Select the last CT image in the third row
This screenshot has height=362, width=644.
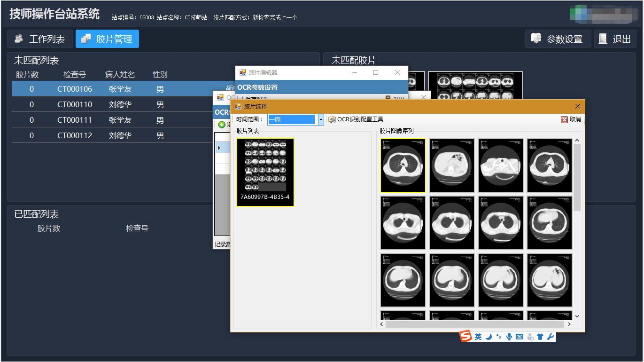550,280
